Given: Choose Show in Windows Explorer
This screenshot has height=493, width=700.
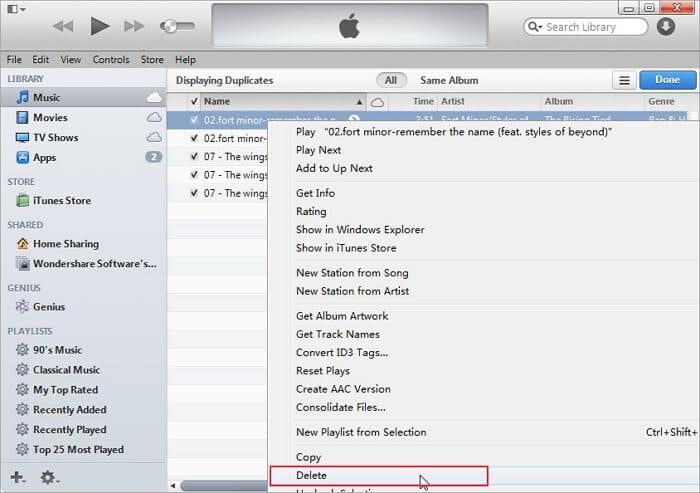Looking at the screenshot, I should click(x=484, y=230).
